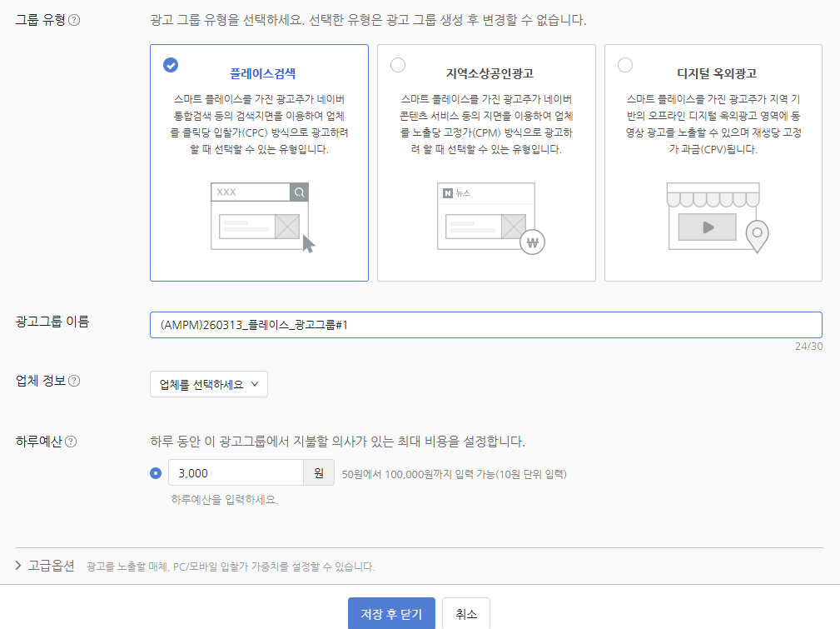840x629 pixels.
Task: Click the help icon beside 업체 정보
Action: pos(74,381)
